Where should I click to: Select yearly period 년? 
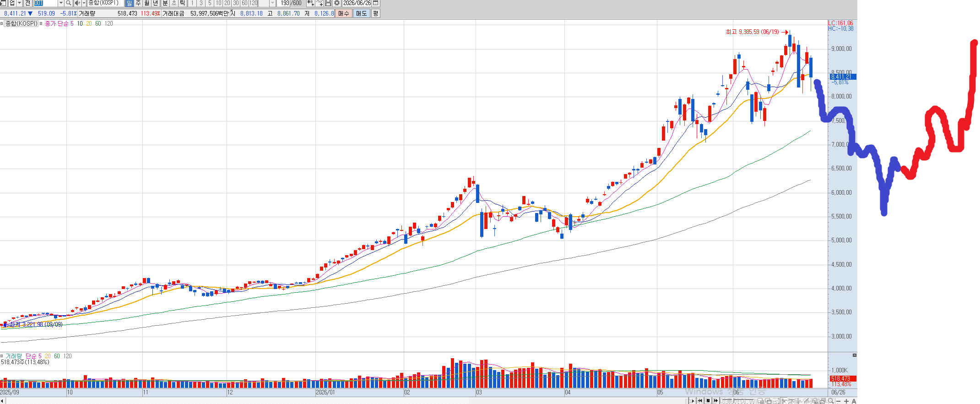[155, 3]
